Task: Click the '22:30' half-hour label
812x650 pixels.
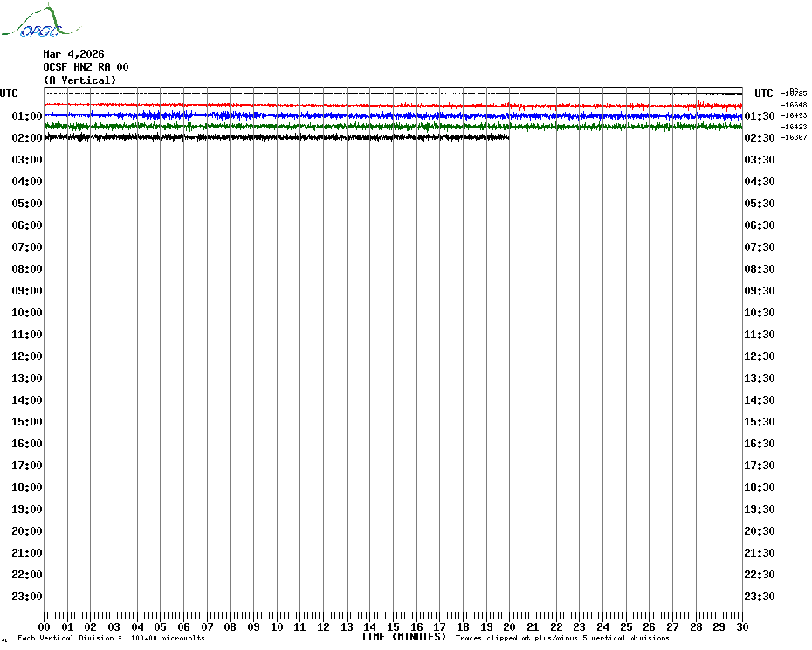Action: (760, 574)
